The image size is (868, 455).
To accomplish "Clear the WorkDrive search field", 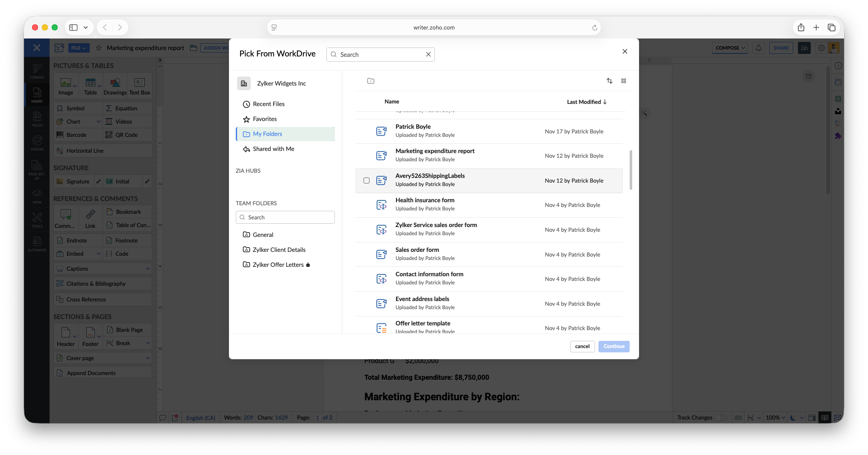I will [x=428, y=54].
